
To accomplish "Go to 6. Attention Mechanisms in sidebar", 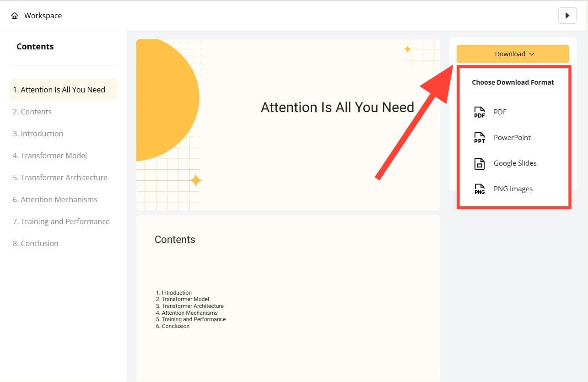I will (x=55, y=199).
